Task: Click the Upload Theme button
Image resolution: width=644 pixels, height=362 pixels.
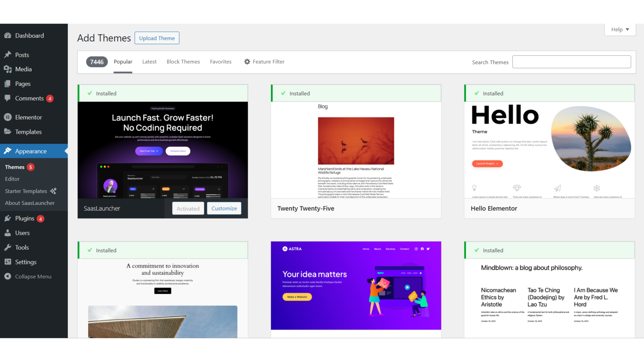Action: (157, 38)
